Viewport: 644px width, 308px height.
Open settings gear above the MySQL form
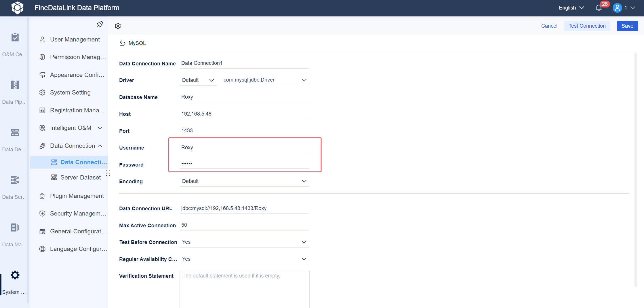tap(118, 26)
